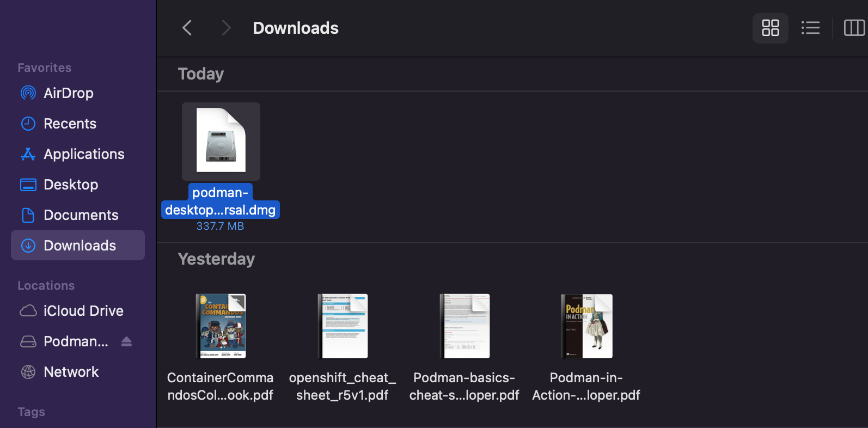The height and width of the screenshot is (428, 868).
Task: Select the openshift_cheat_sheet_r5v1.pdf file
Action: point(343,326)
